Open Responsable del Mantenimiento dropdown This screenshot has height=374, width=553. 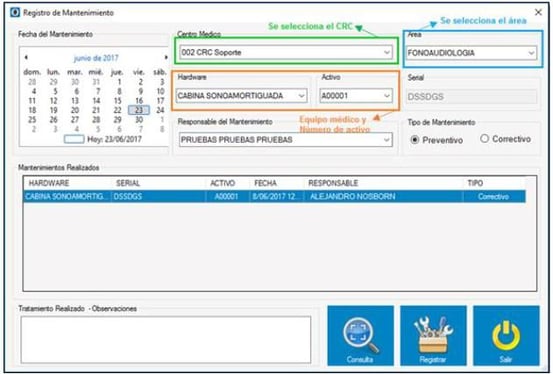[x=286, y=140]
